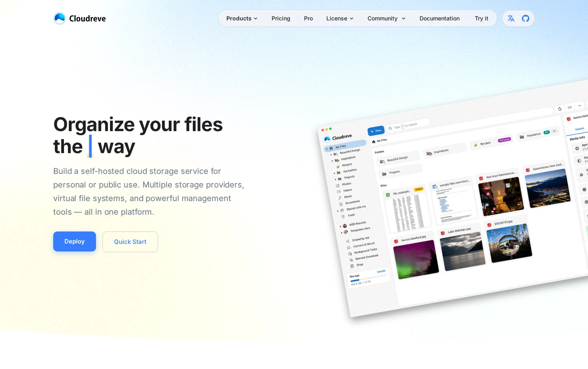Click the storage usage progress bar
Image resolution: width=588 pixels, height=369 pixels.
(368, 278)
